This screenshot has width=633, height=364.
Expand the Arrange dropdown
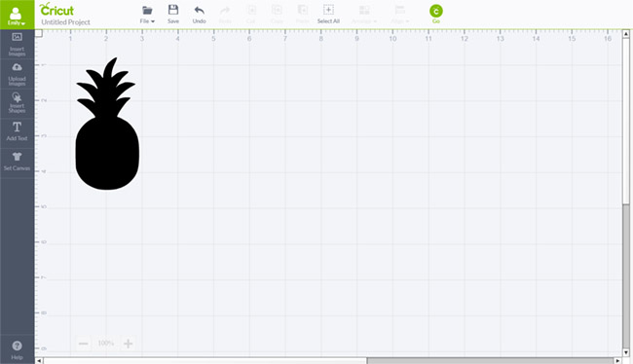click(x=364, y=15)
